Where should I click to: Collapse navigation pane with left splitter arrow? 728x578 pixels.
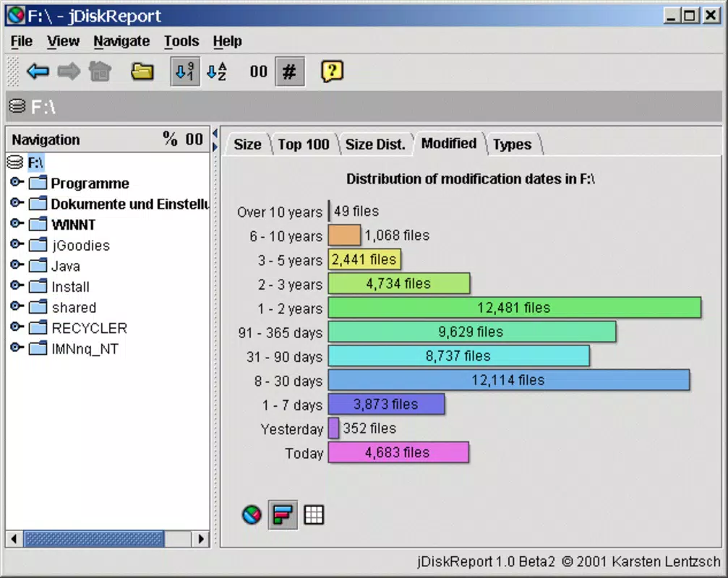[x=215, y=134]
